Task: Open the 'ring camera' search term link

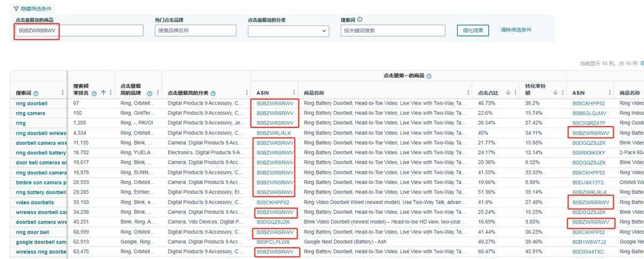Action: (31, 113)
